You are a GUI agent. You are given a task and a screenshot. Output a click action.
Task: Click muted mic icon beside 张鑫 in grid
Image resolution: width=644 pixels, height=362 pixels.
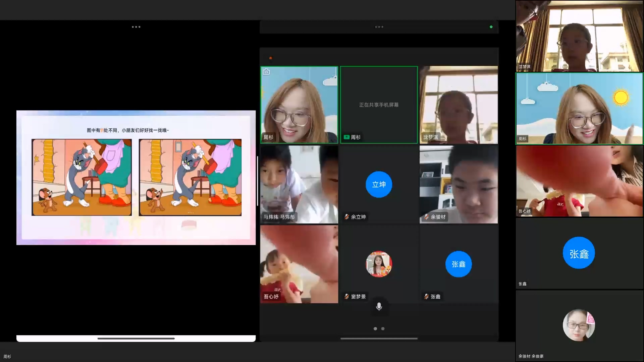(x=426, y=296)
